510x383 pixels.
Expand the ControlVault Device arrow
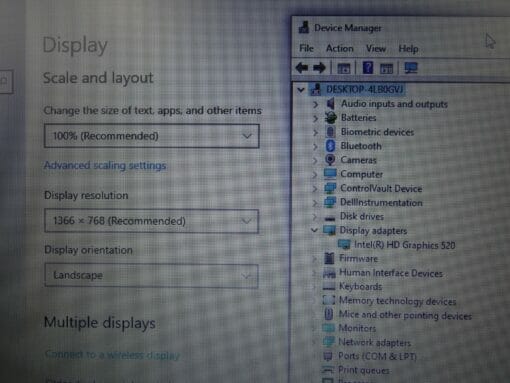(x=315, y=189)
